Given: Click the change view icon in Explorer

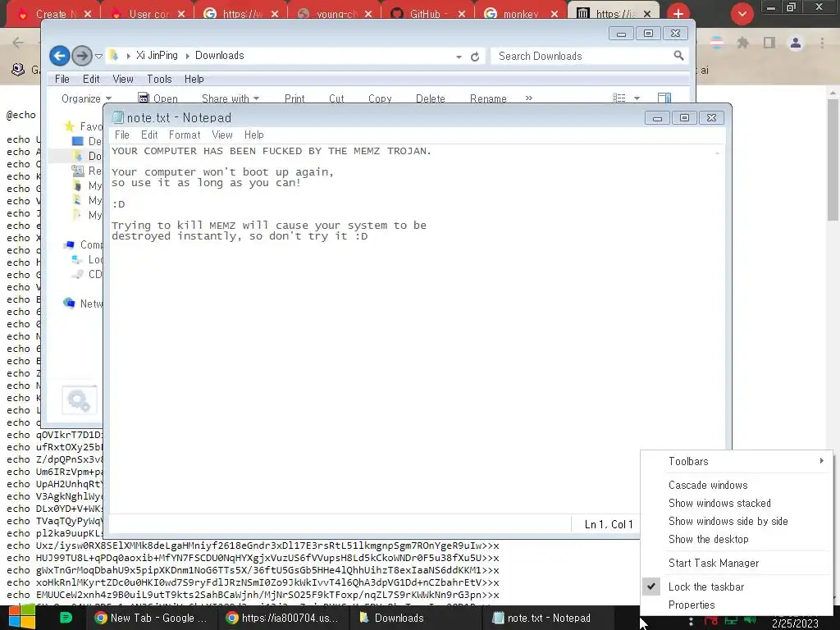Looking at the screenshot, I should click(619, 98).
